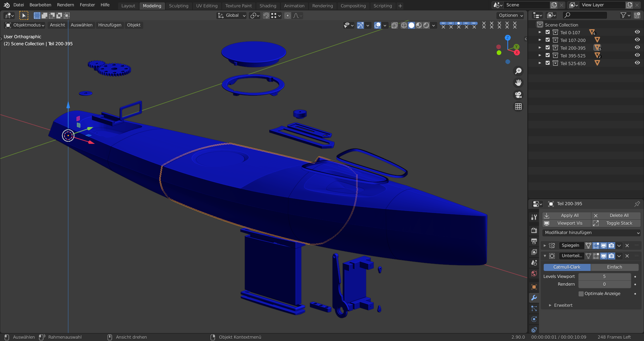Expand the Teil 525-650 collection

tap(540, 63)
